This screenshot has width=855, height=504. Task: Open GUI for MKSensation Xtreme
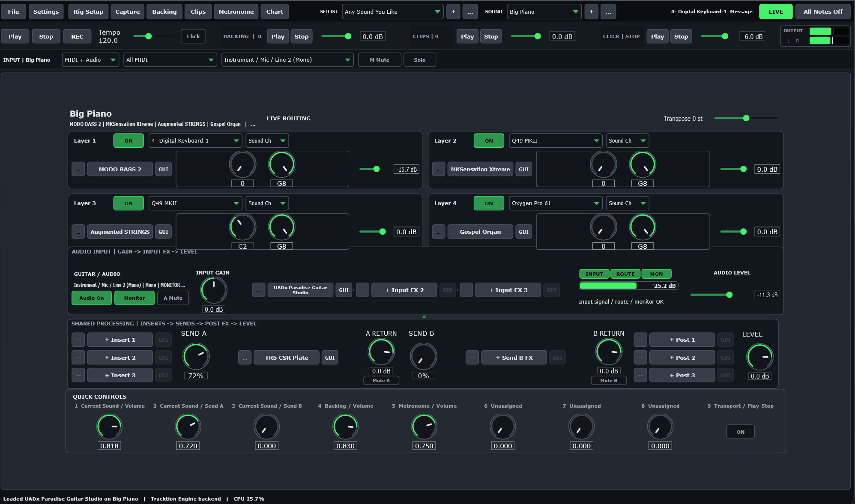[523, 169]
